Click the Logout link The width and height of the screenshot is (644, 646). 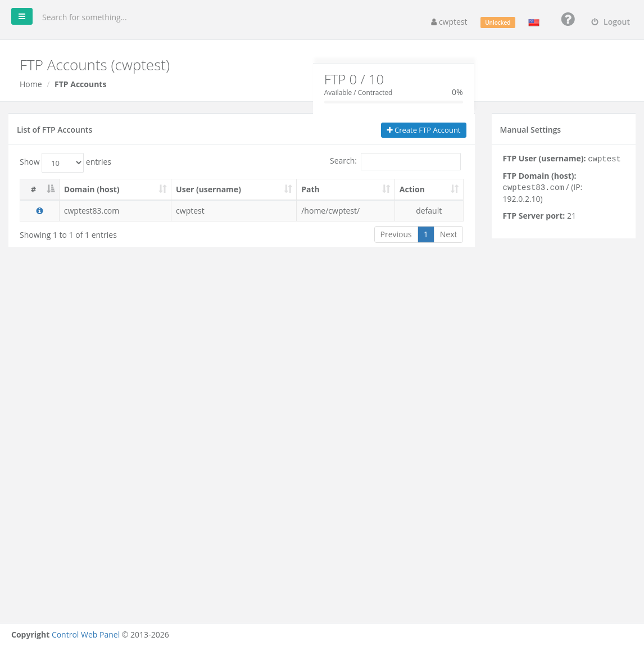611,22
